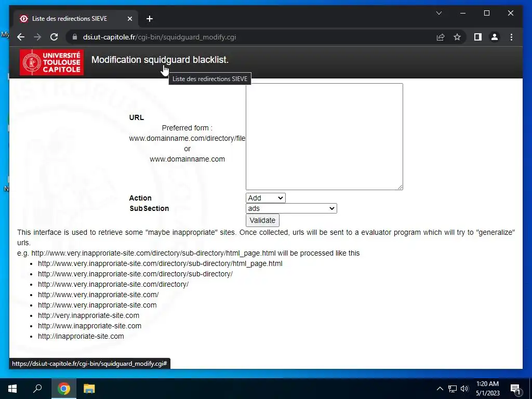The height and width of the screenshot is (399, 532).
Task: Share this page icon
Action: pyautogui.click(x=441, y=37)
